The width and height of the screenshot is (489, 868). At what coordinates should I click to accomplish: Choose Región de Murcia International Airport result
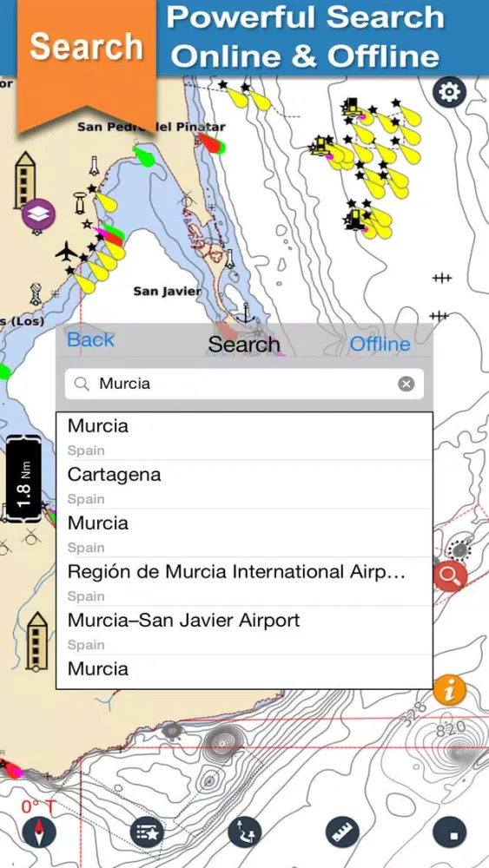pos(244,582)
